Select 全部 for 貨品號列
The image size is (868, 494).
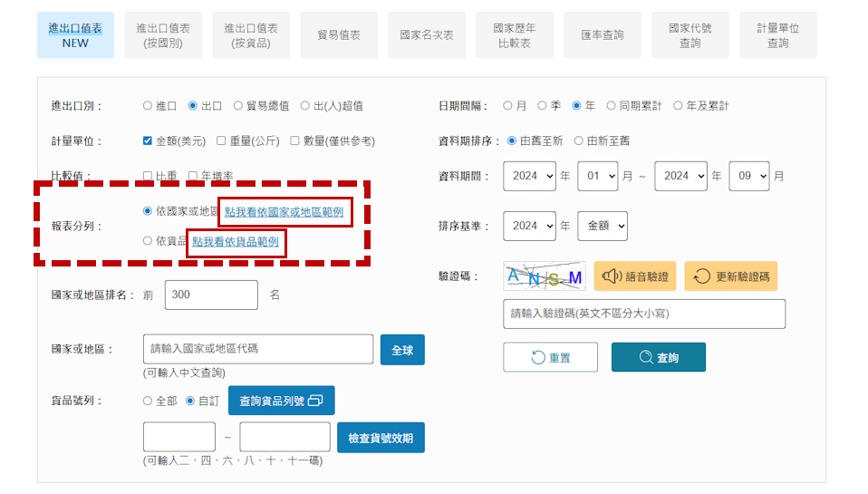tap(148, 401)
